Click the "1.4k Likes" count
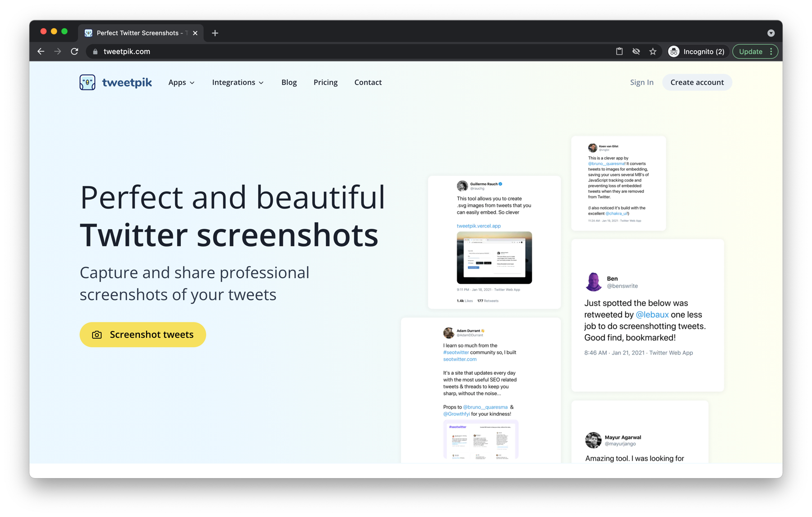The width and height of the screenshot is (812, 517). tap(465, 301)
